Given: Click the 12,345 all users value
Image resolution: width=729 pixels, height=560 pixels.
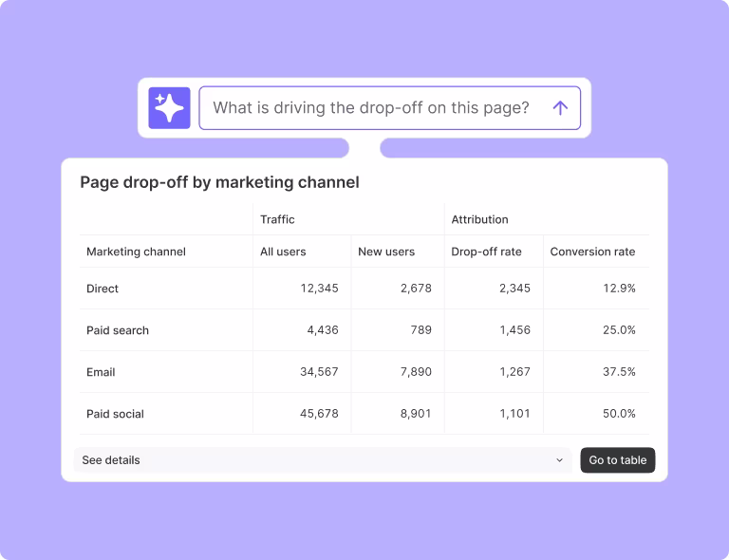Looking at the screenshot, I should pyautogui.click(x=319, y=289).
